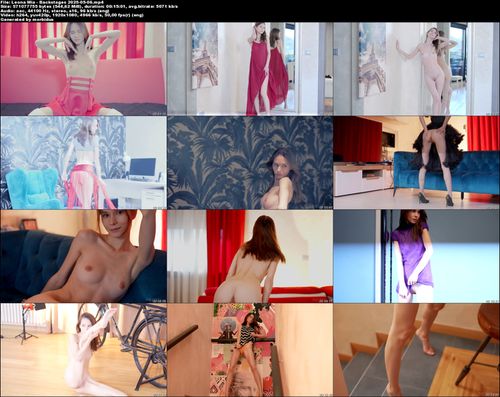This screenshot has height=397, width=500.
Task: Select the thumbnail of woman reclining on blue sofa
Action: pyautogui.click(x=83, y=256)
